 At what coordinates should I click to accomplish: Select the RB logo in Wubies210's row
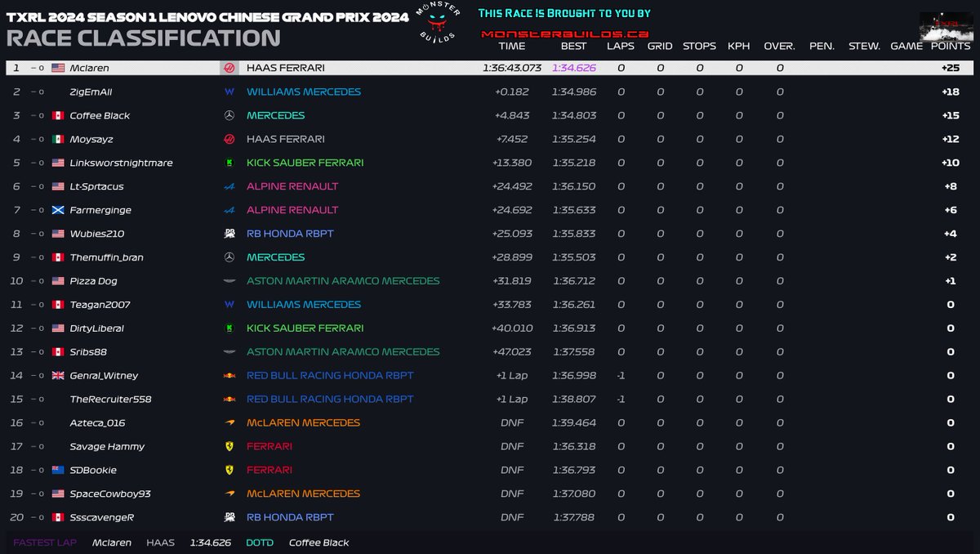229,234
